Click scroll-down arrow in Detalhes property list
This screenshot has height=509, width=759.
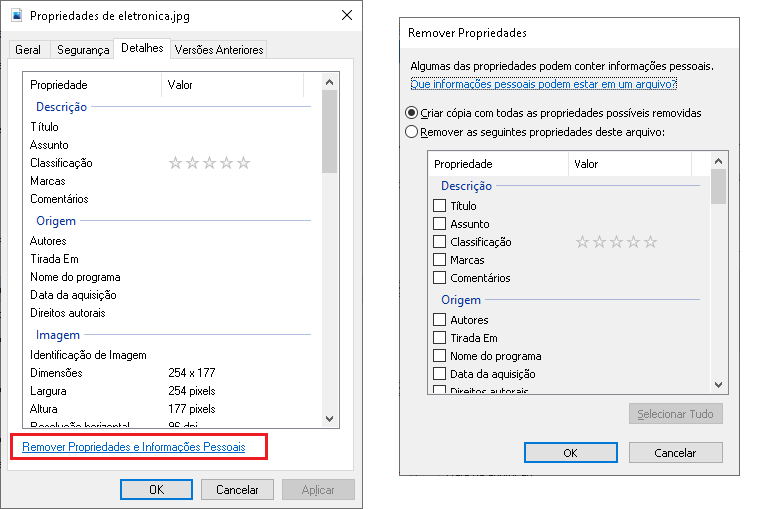coord(330,419)
